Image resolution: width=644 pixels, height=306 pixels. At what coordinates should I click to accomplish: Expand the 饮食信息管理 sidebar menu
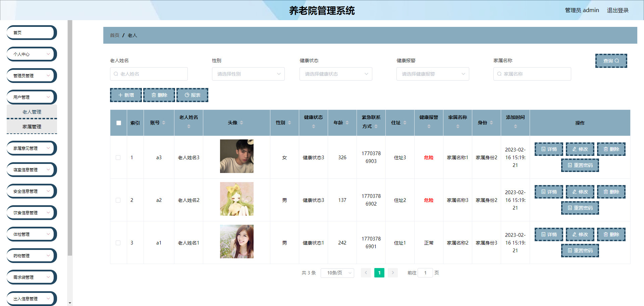[x=32, y=213]
